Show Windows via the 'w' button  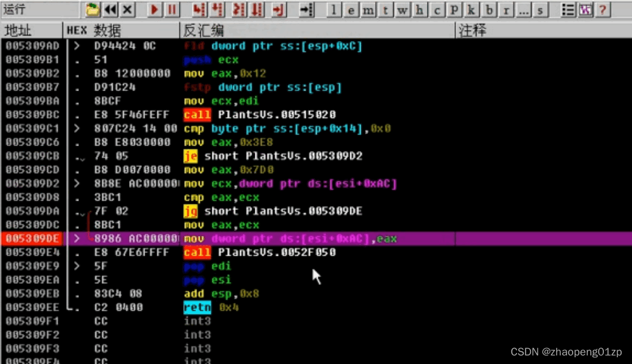(402, 10)
